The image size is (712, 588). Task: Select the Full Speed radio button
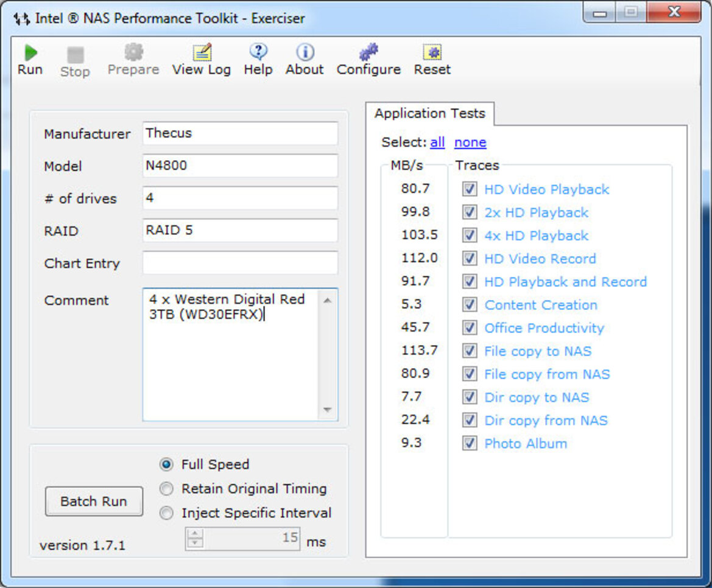pyautogui.click(x=167, y=464)
